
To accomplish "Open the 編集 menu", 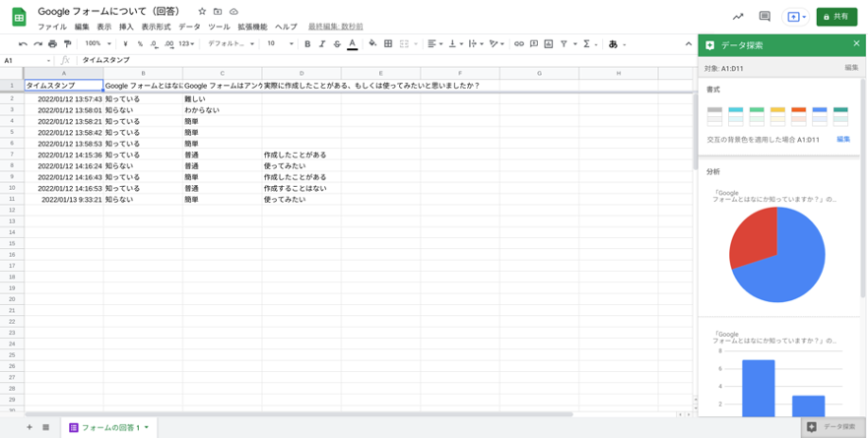I will pyautogui.click(x=82, y=27).
